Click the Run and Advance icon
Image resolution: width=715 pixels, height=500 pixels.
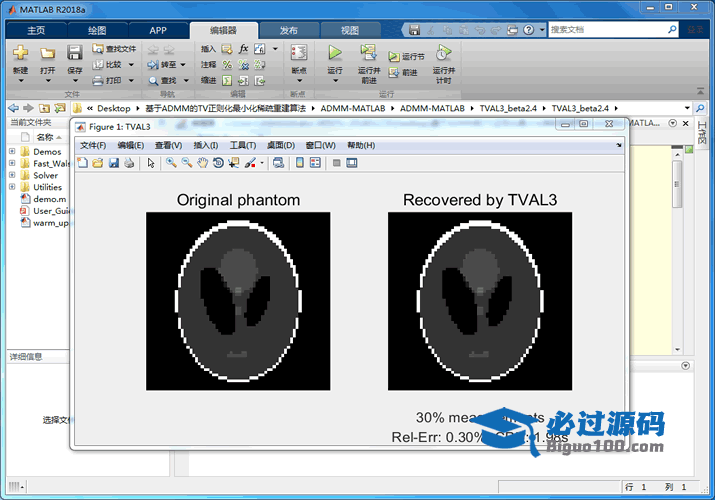[368, 52]
